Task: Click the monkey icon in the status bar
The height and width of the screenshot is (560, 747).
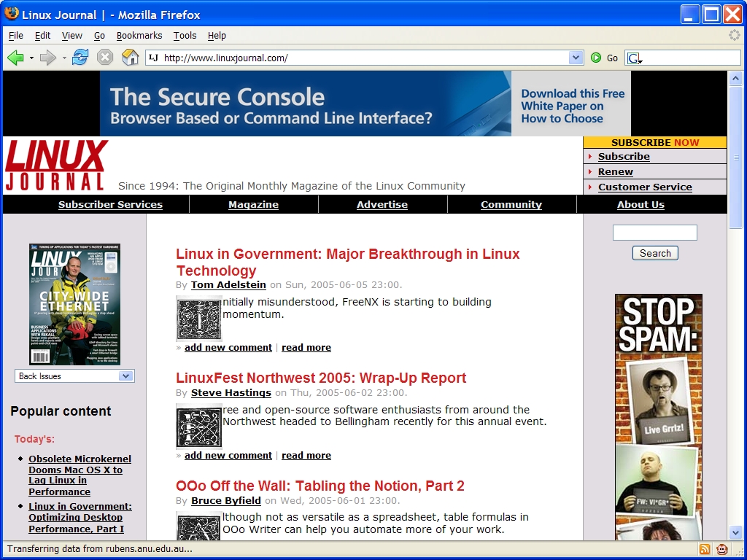Action: [722, 549]
